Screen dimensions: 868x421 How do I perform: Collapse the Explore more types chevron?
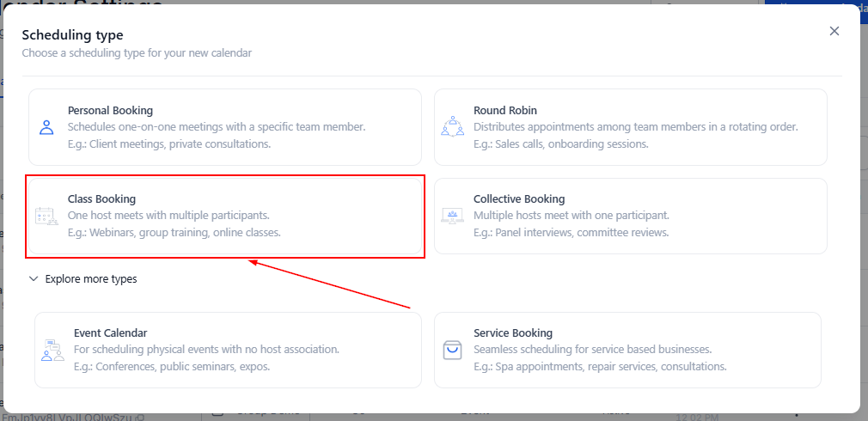point(34,279)
